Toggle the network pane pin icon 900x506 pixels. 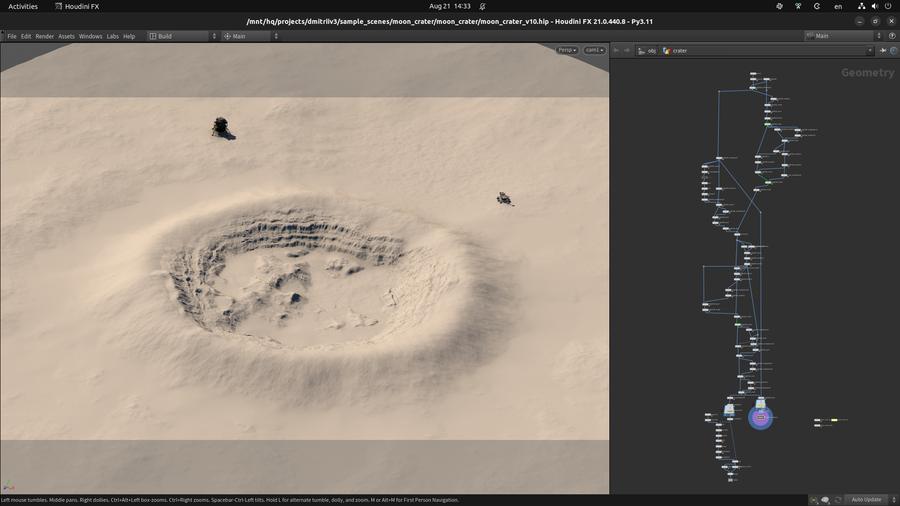(x=883, y=50)
